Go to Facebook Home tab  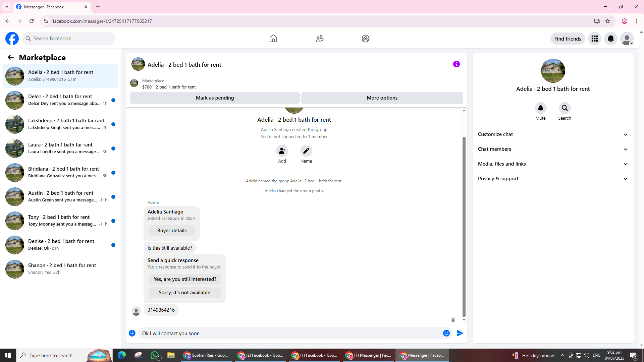point(273,39)
